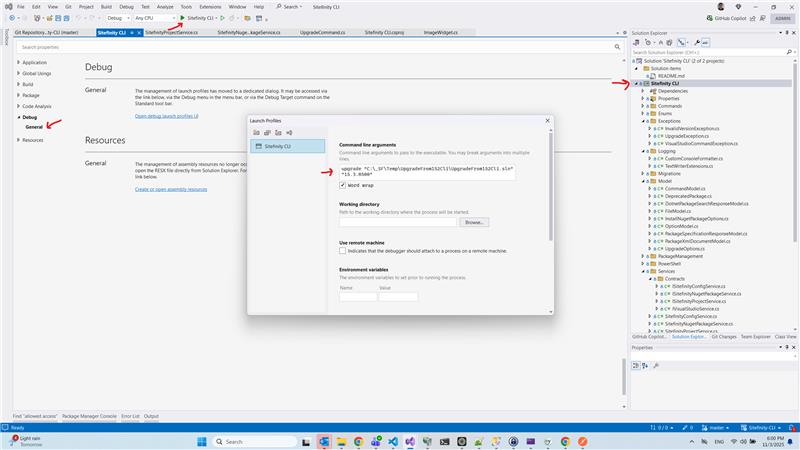Click the navigate backward toolbar icon

point(12,18)
